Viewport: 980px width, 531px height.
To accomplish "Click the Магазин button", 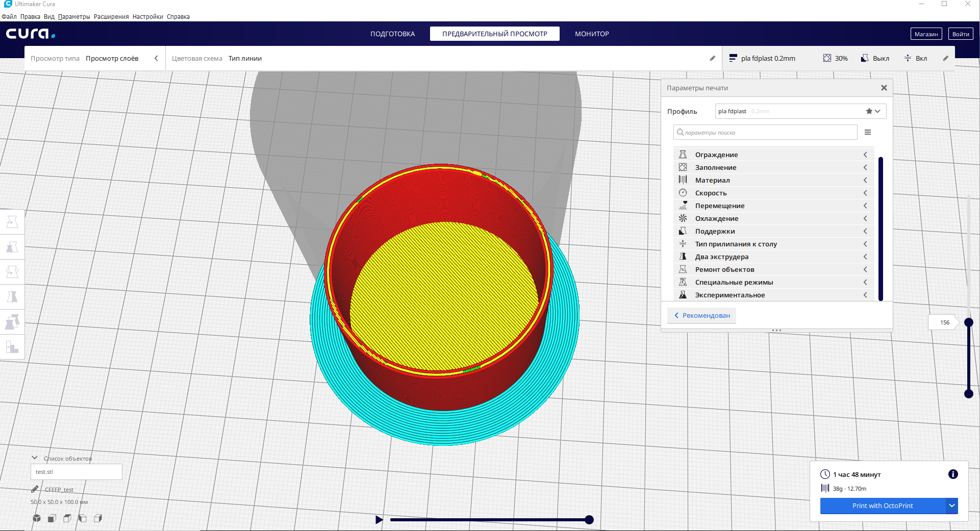I will pos(926,34).
